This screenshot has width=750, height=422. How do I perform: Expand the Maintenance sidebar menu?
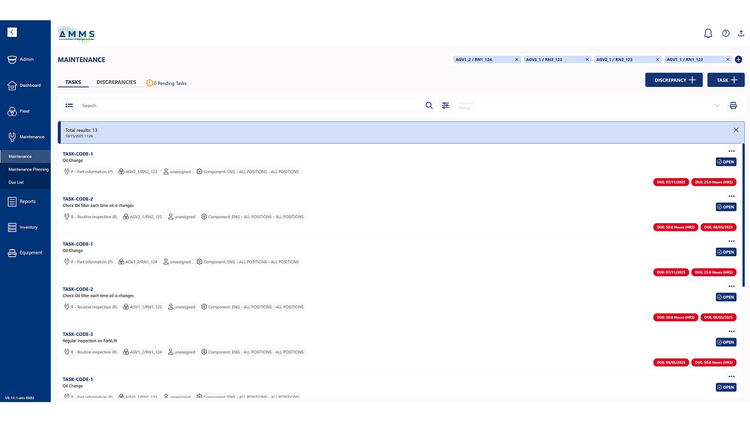(x=25, y=137)
